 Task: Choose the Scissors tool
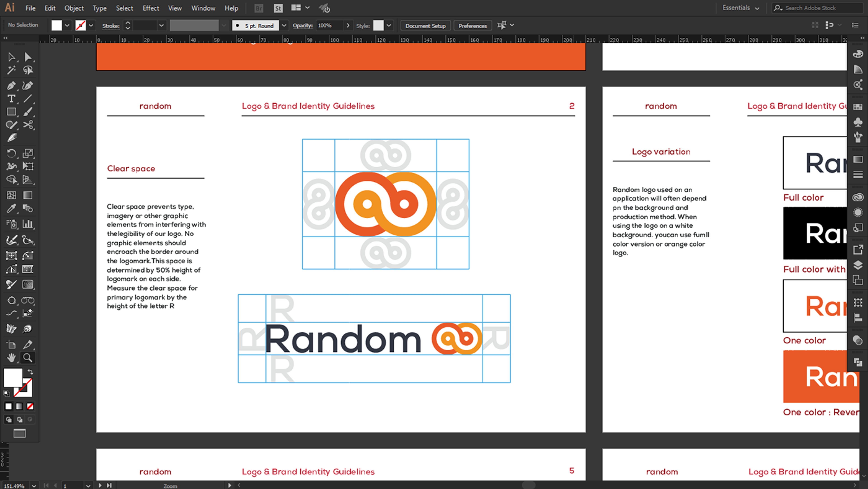click(x=28, y=125)
